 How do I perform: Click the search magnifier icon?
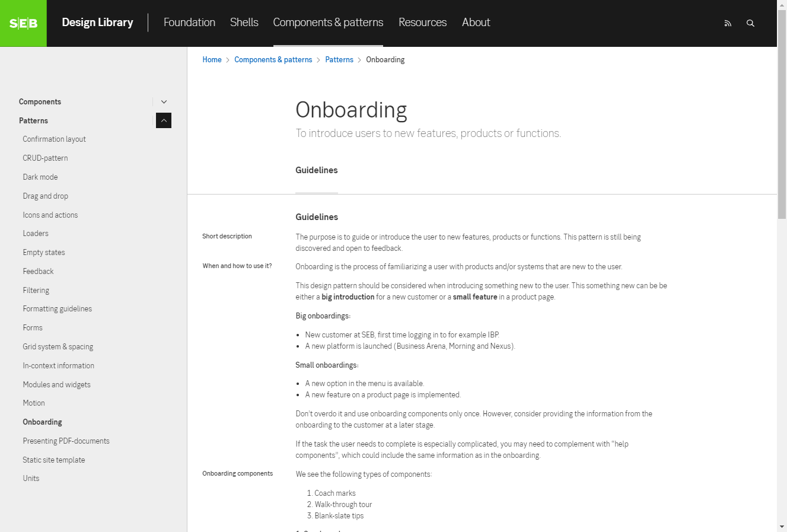tap(750, 23)
